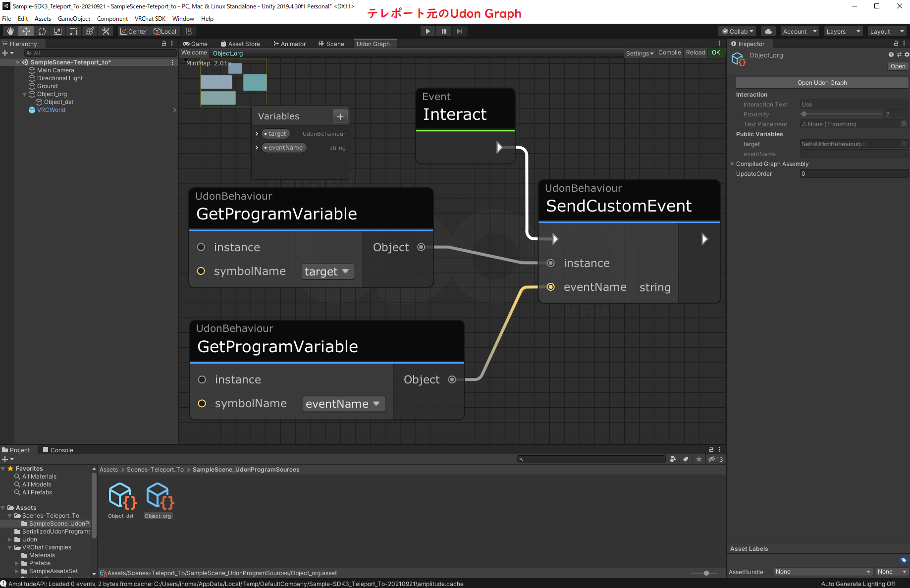Viewport: 910px width, 588px height.
Task: Switch to the Console tab
Action: [x=61, y=450]
